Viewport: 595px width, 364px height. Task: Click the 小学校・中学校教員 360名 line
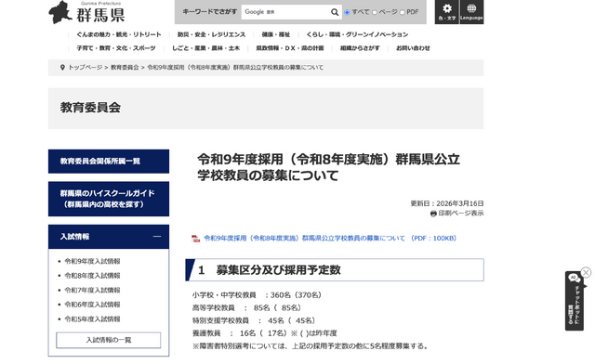257,295
